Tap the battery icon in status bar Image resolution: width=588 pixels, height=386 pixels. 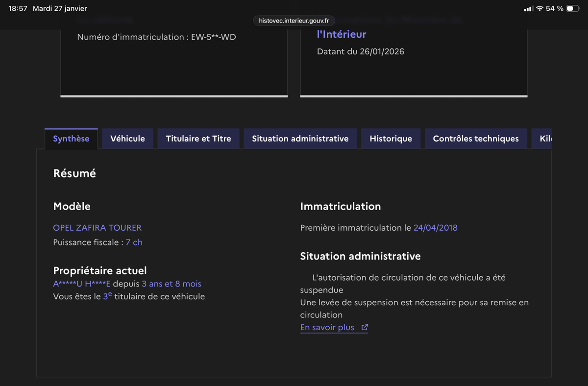tap(572, 9)
